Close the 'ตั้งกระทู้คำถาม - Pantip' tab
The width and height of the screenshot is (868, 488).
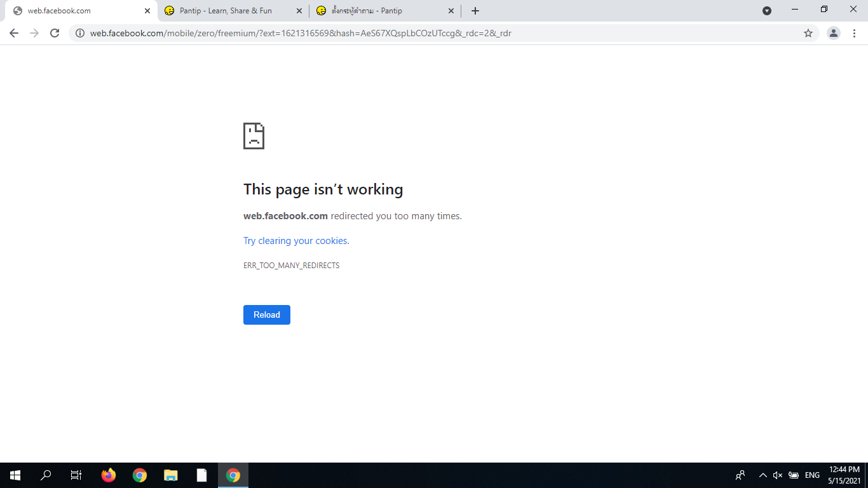click(451, 11)
